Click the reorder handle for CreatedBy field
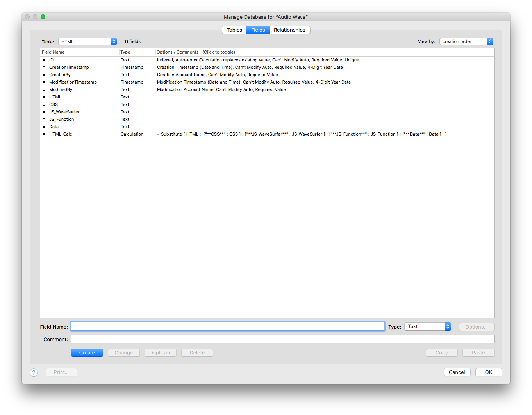The image size is (532, 415). [44, 75]
